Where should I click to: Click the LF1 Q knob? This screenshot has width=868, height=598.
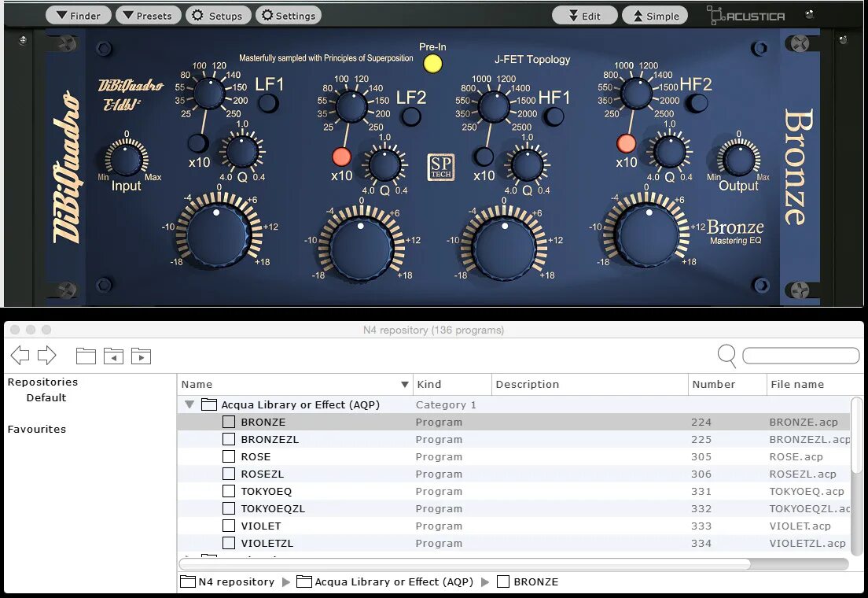tap(241, 151)
